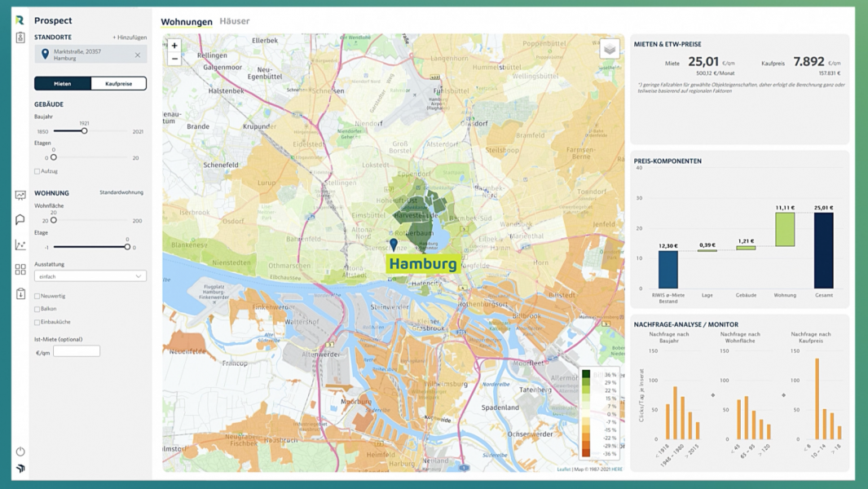This screenshot has width=868, height=489.
Task: Click the Ist-Miete input field
Action: coord(77,351)
